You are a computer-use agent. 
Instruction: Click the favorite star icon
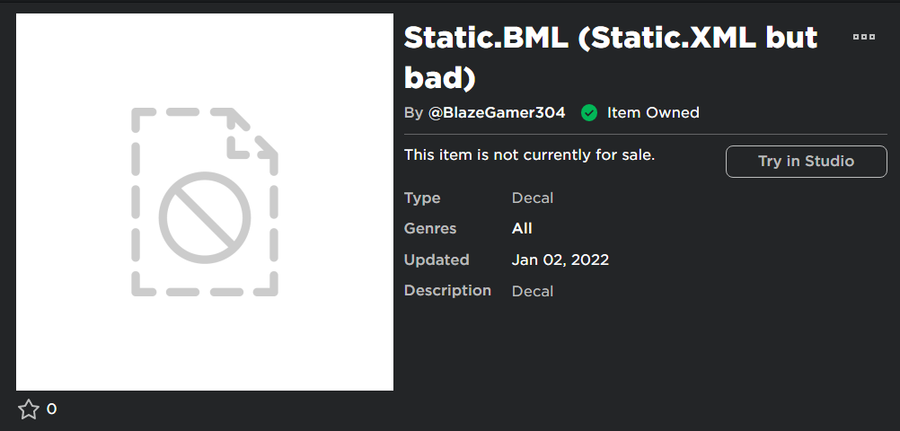[x=28, y=409]
